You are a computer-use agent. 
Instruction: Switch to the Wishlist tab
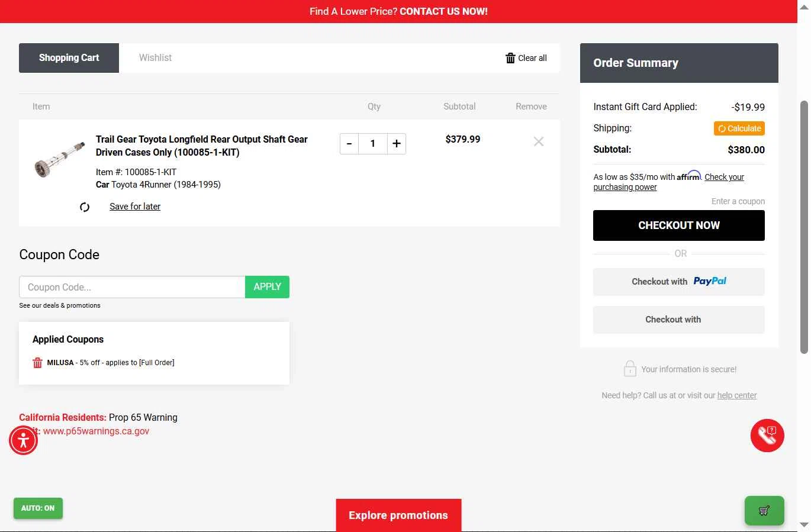click(x=155, y=58)
